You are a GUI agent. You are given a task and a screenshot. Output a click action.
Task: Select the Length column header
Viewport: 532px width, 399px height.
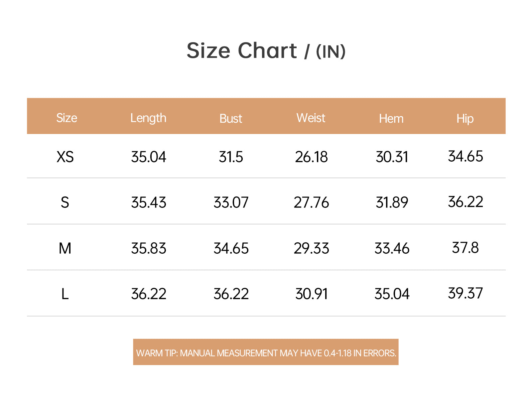click(x=148, y=118)
